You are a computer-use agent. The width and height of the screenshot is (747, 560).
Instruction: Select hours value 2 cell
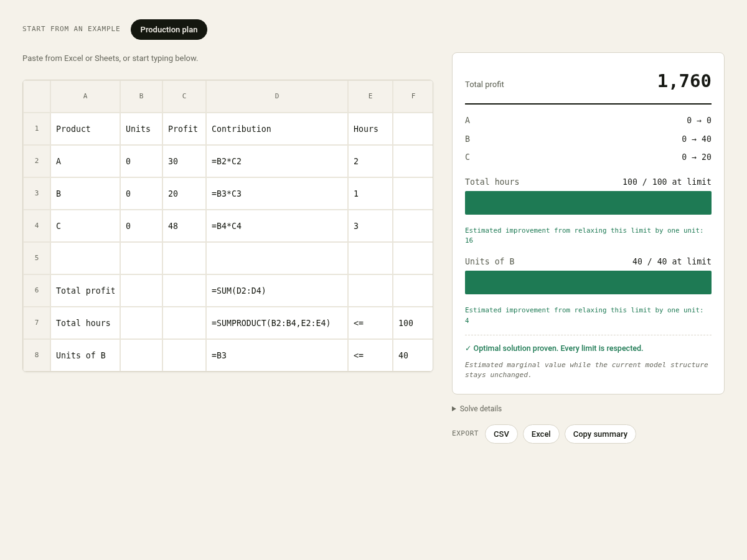click(x=370, y=161)
